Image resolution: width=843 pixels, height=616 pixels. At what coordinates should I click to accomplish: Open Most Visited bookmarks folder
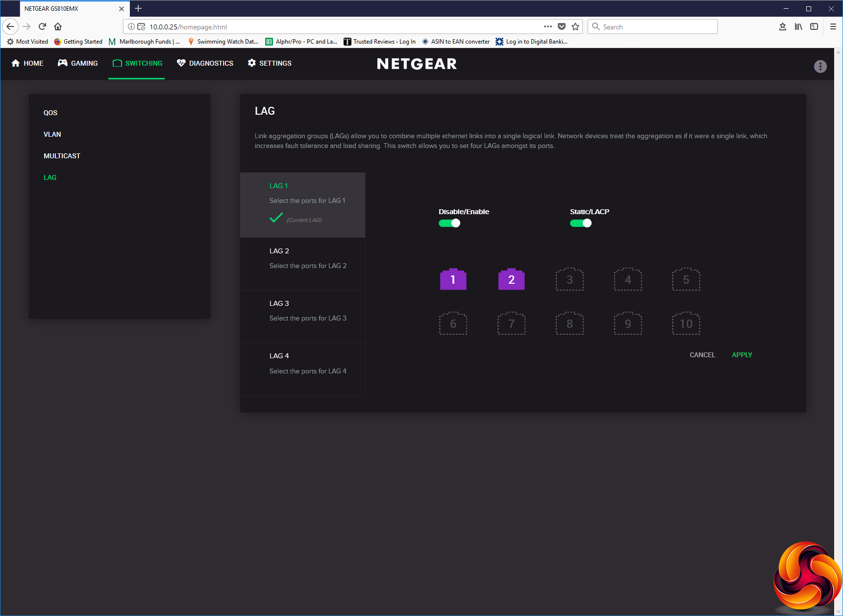click(27, 42)
